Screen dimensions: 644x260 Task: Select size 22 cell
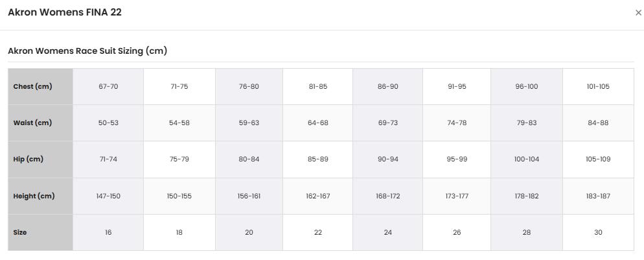(x=317, y=233)
